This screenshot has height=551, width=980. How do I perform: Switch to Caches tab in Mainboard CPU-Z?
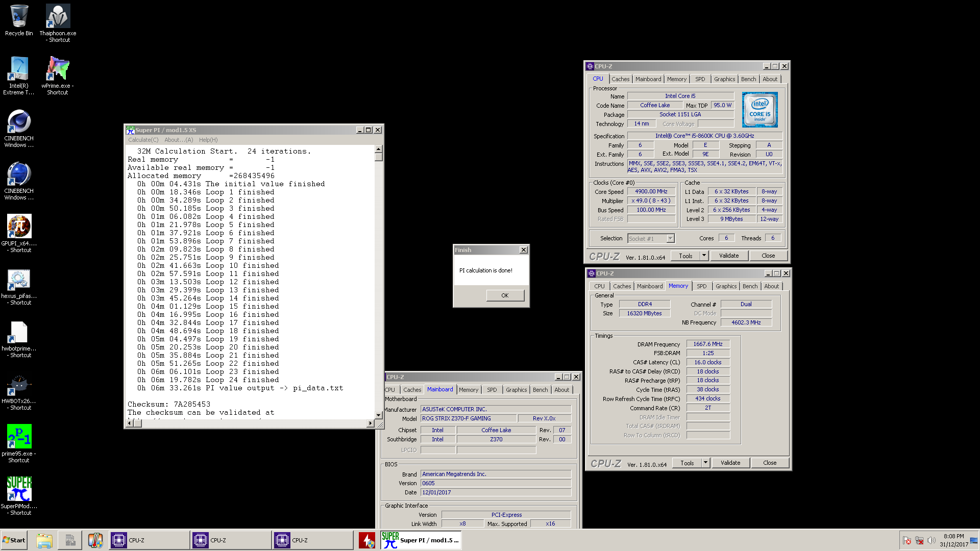[412, 390]
